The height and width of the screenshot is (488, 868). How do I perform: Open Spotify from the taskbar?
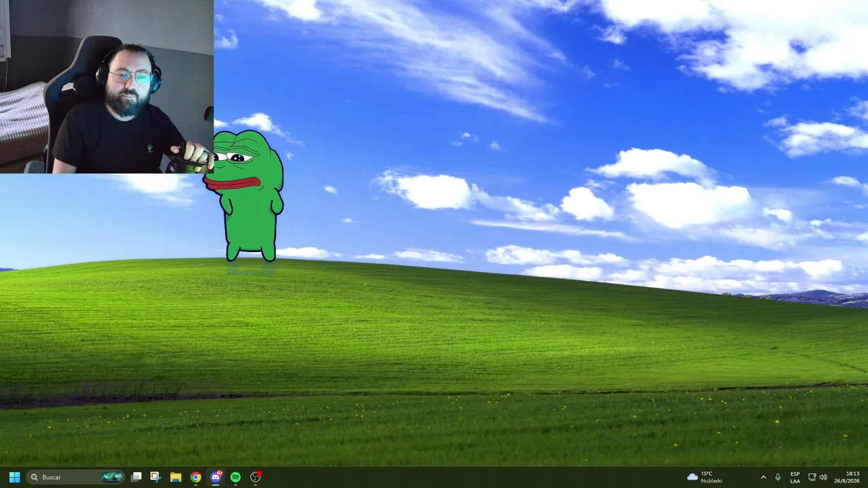coord(235,477)
